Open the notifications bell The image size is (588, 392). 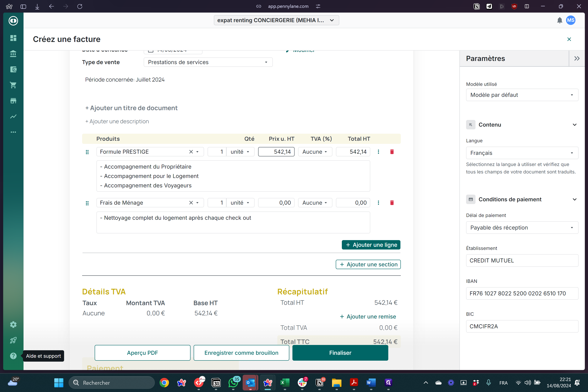(560, 20)
